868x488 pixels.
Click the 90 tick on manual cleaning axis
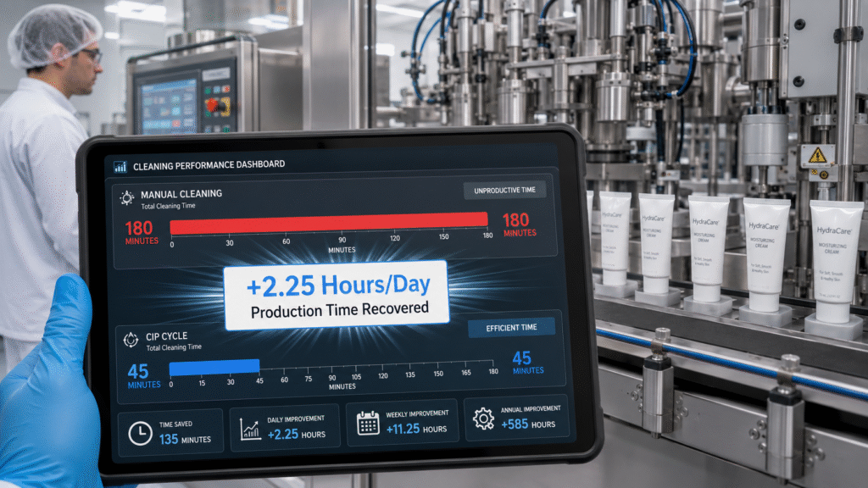click(342, 240)
